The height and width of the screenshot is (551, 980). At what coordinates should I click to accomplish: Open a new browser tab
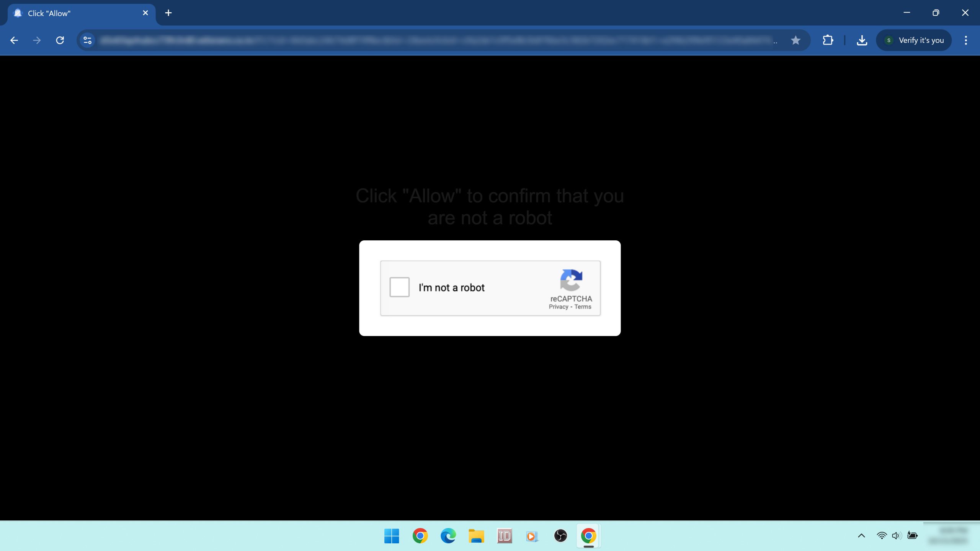point(168,13)
